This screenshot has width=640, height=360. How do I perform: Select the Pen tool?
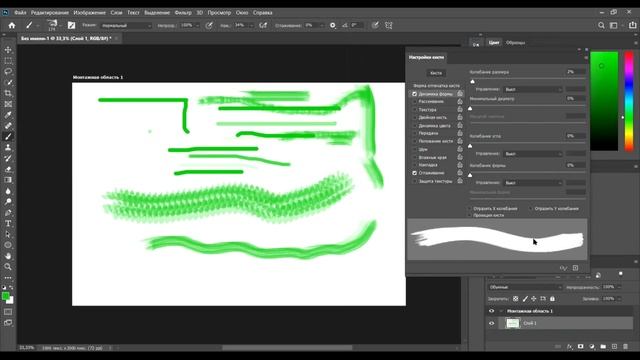click(8, 213)
